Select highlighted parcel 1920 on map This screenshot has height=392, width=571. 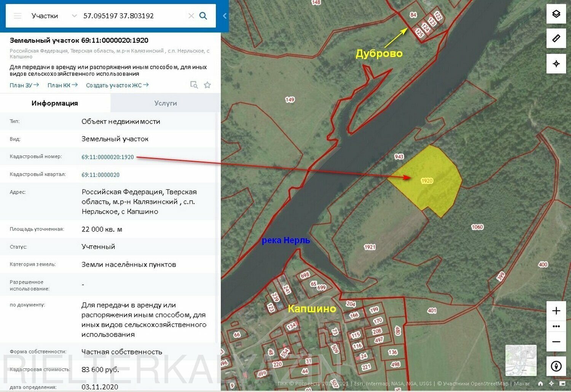427,181
